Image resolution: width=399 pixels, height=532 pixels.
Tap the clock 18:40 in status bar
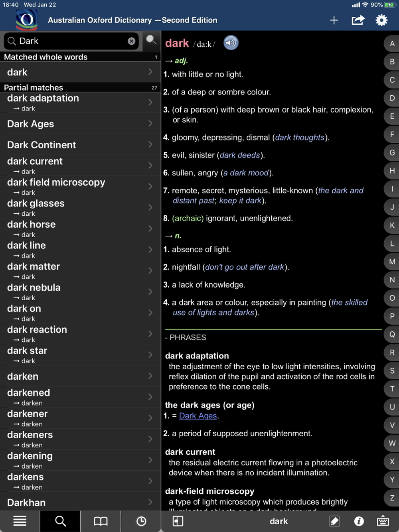[x=11, y=5]
